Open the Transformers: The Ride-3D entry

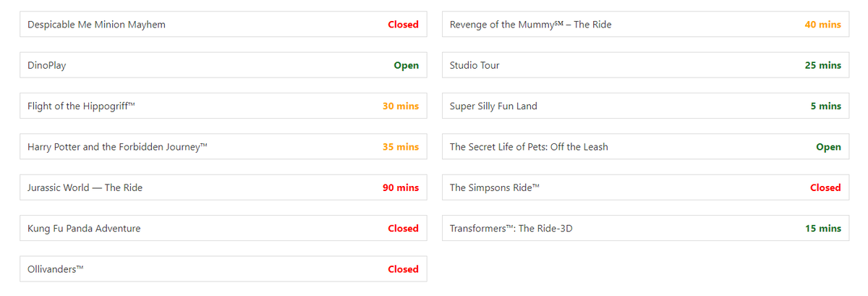click(x=511, y=228)
